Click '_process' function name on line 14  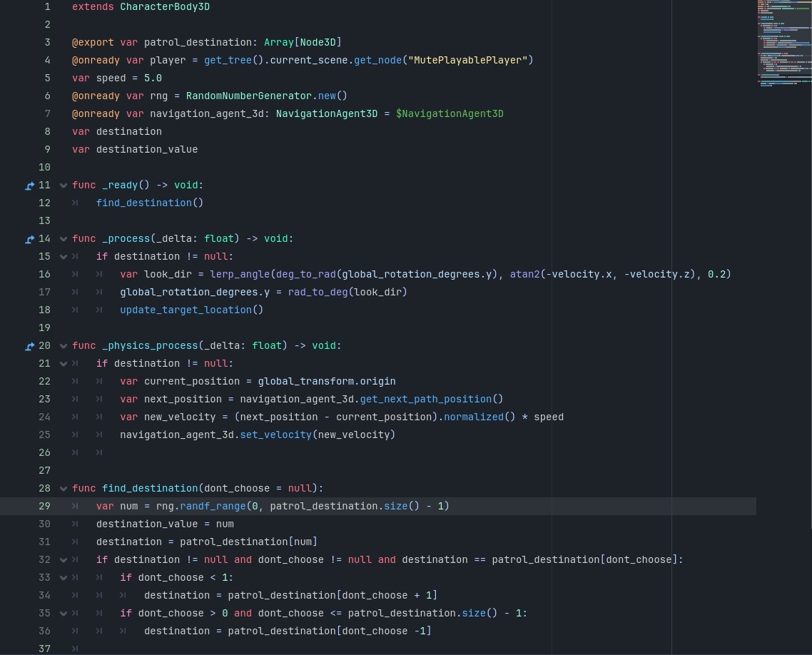126,239
